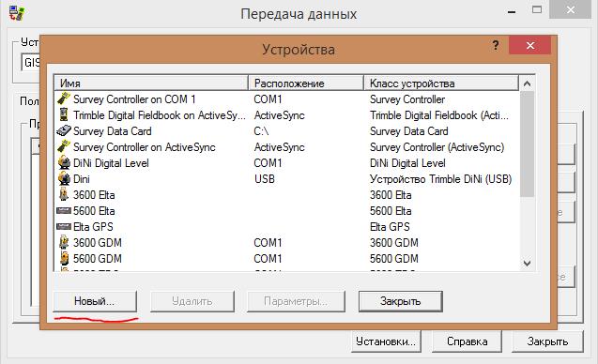Click the Elta GPS device icon
The image size is (598, 364).
pyautogui.click(x=64, y=226)
